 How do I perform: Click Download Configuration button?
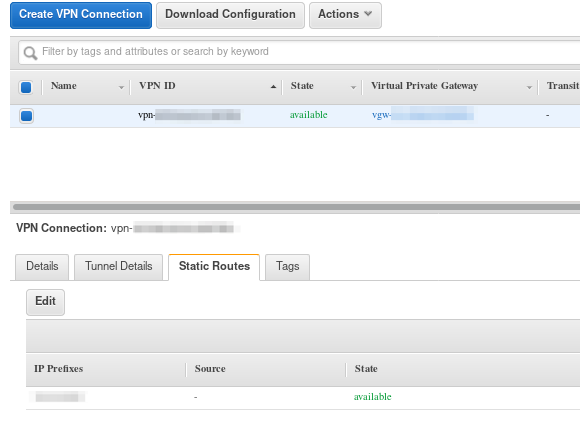pyautogui.click(x=230, y=15)
